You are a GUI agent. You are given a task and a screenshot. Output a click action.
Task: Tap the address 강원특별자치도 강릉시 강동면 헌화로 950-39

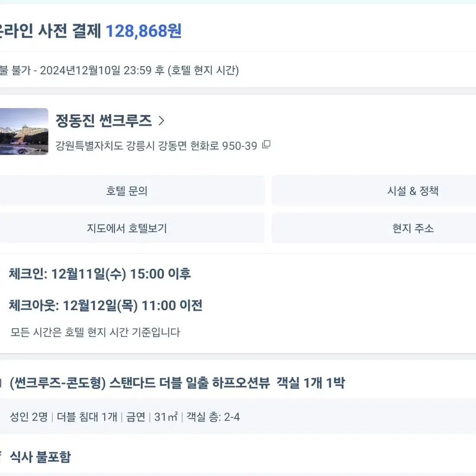coord(156,146)
